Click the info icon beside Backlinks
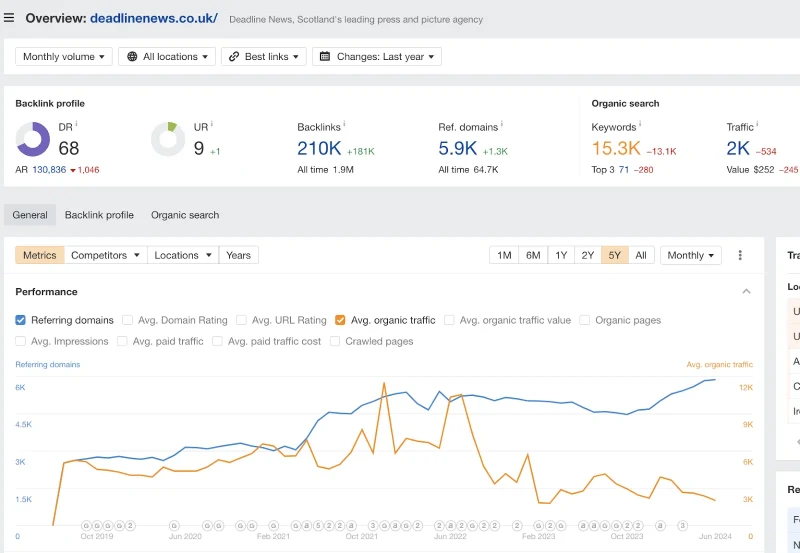The width and height of the screenshot is (800, 553). pyautogui.click(x=344, y=123)
